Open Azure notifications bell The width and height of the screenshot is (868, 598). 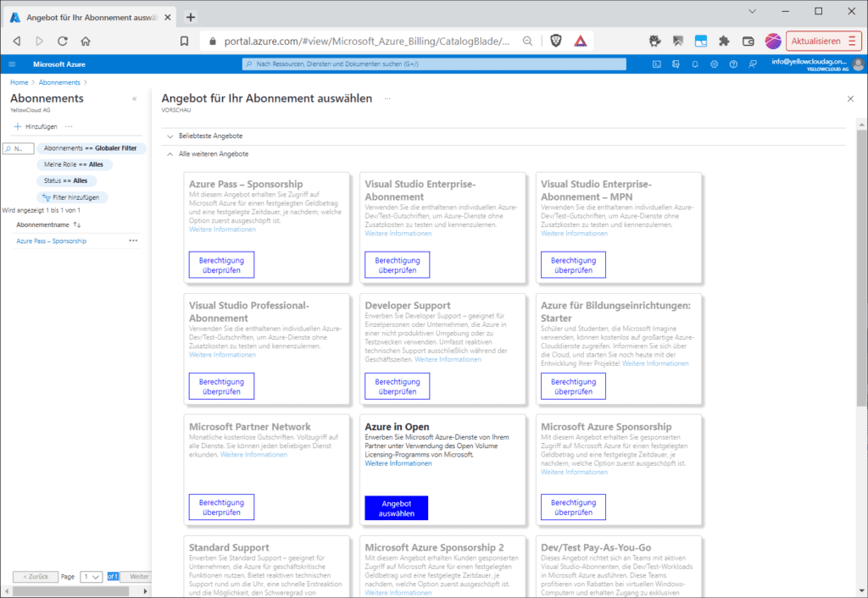point(695,64)
